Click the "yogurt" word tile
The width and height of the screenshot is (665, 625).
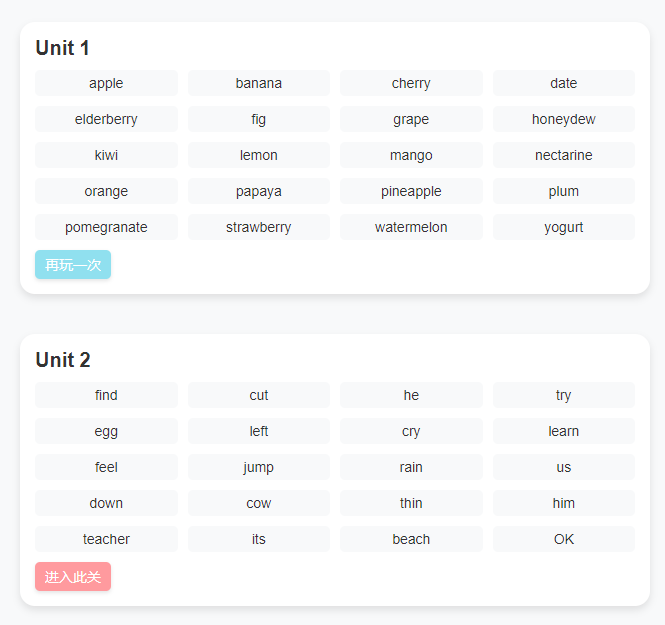pyautogui.click(x=563, y=227)
